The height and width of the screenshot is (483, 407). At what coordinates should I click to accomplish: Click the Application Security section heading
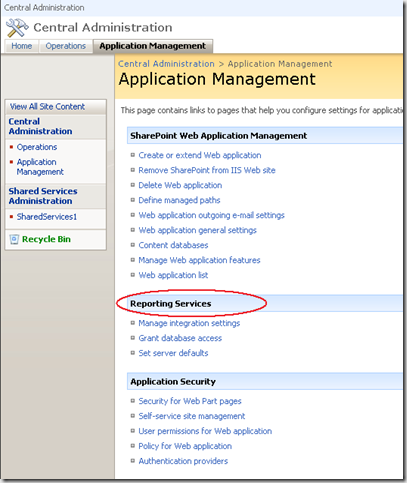click(x=173, y=382)
